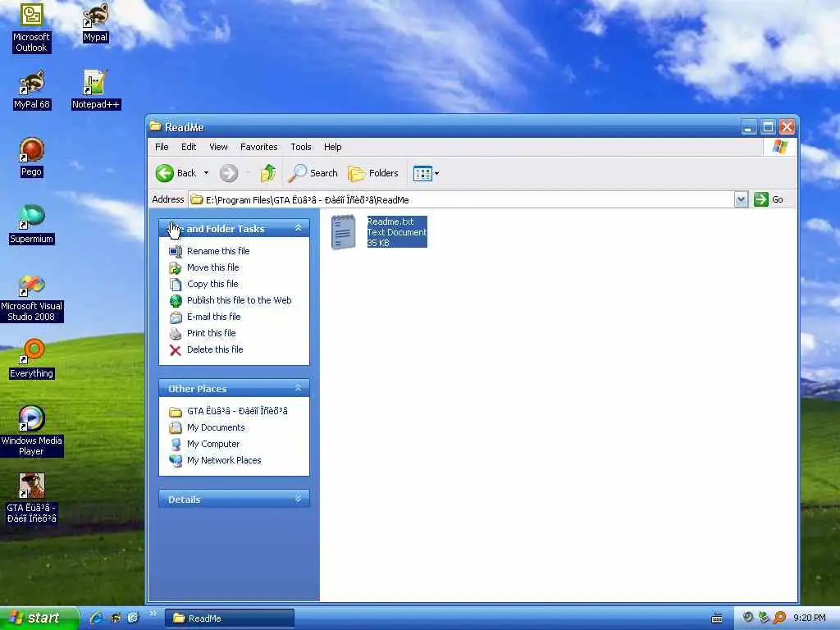Select the Supermium desktop shortcut
The image size is (840, 630).
pos(32,225)
